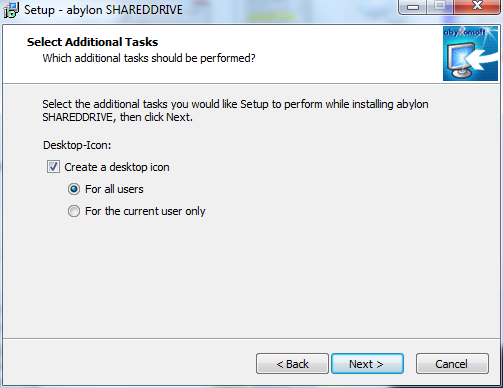Close the abylon SHAREDDRIVE setup window
The height and width of the screenshot is (388, 503).
(x=477, y=7)
